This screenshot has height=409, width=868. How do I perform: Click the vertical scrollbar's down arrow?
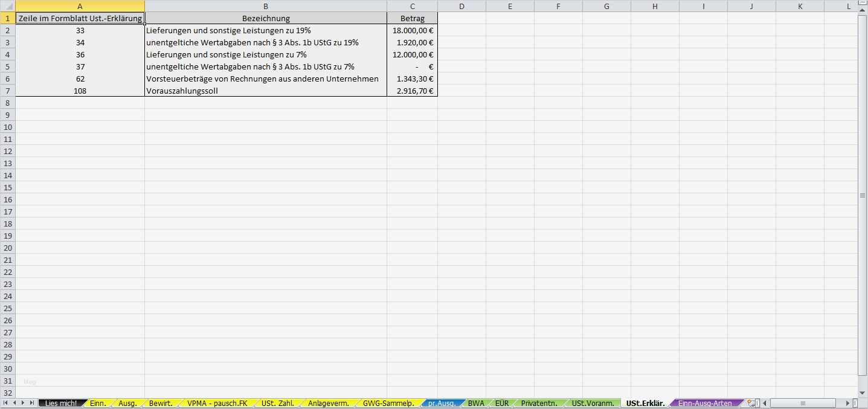click(x=863, y=393)
